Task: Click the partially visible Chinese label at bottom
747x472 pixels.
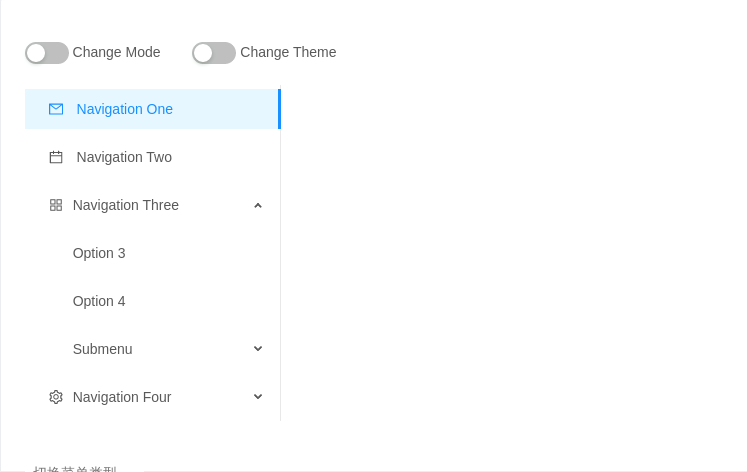Action: click(75, 469)
